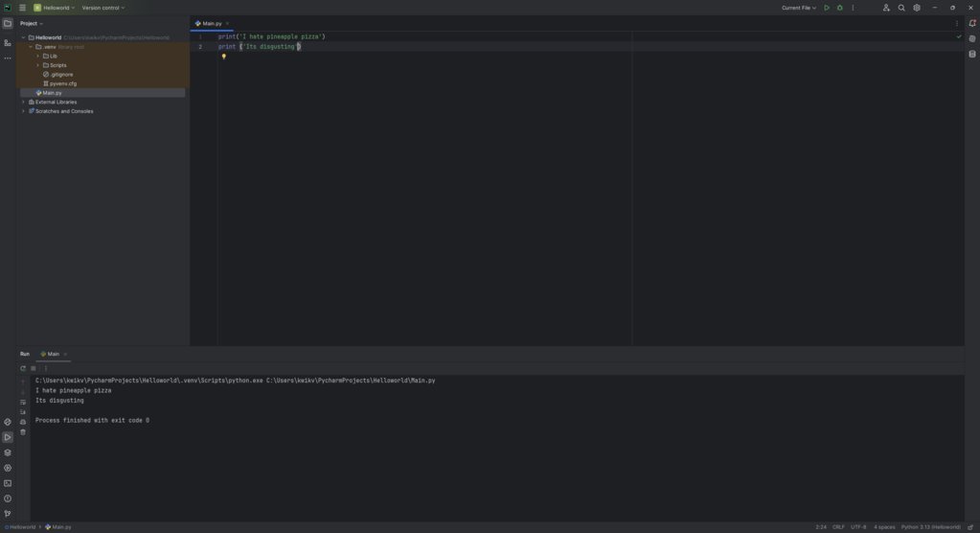Open Notifications bell icon
This screenshot has width=980, height=533.
(x=972, y=23)
